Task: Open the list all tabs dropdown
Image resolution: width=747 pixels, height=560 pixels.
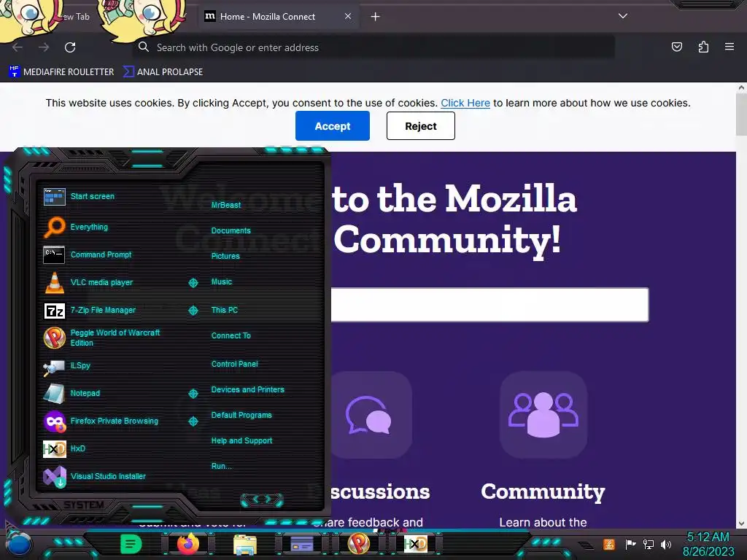Action: pos(623,16)
